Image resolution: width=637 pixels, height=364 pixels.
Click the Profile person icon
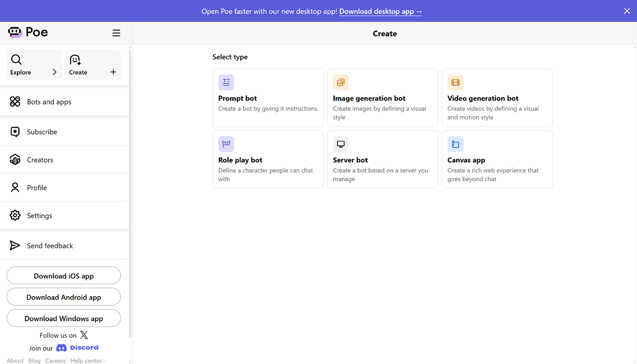pos(15,188)
